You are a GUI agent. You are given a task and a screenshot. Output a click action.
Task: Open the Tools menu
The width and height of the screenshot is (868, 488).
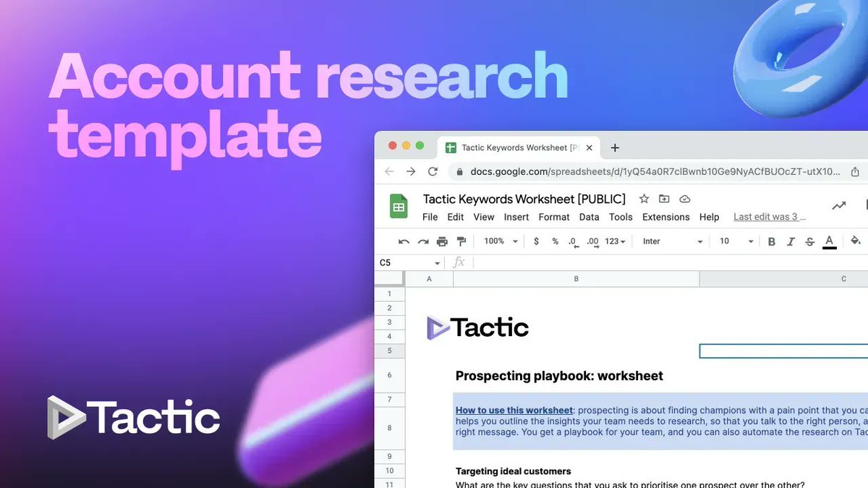pos(621,217)
